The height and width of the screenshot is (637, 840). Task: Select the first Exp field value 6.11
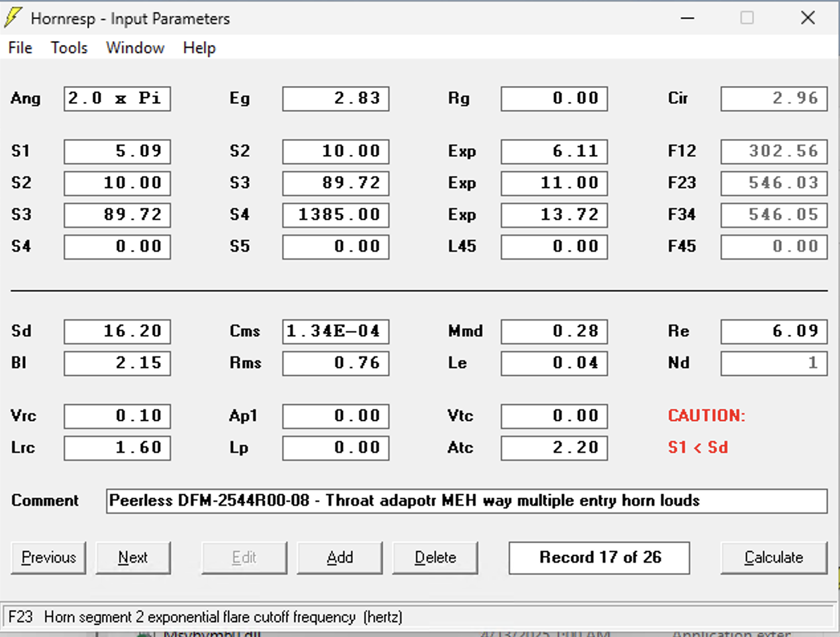pos(554,152)
